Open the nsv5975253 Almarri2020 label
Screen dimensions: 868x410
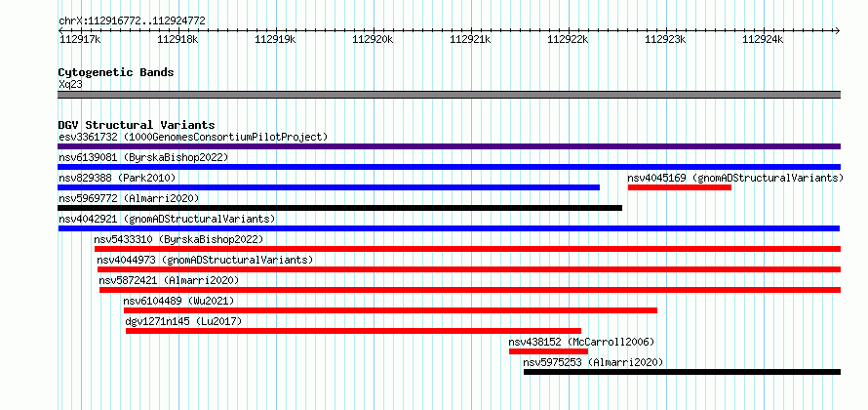point(593,362)
